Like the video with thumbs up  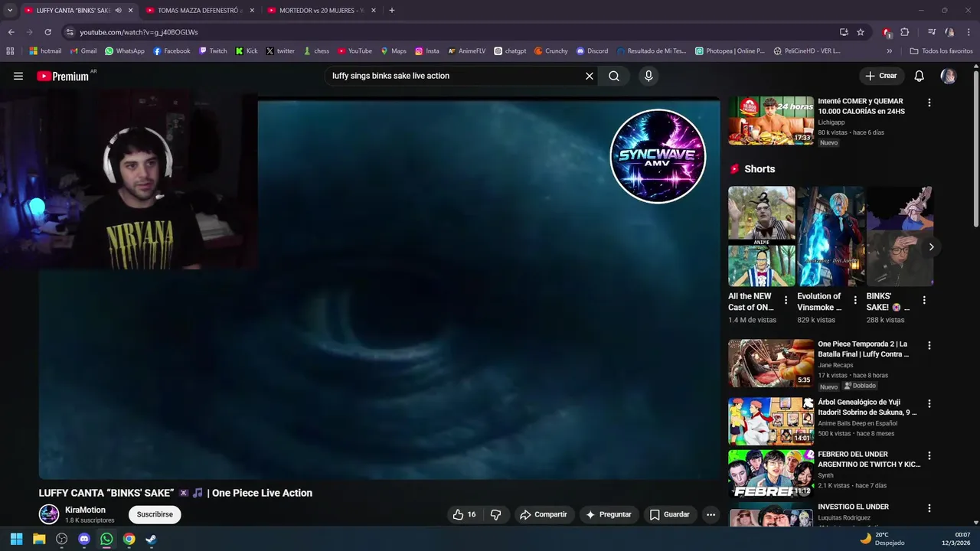[464, 514]
